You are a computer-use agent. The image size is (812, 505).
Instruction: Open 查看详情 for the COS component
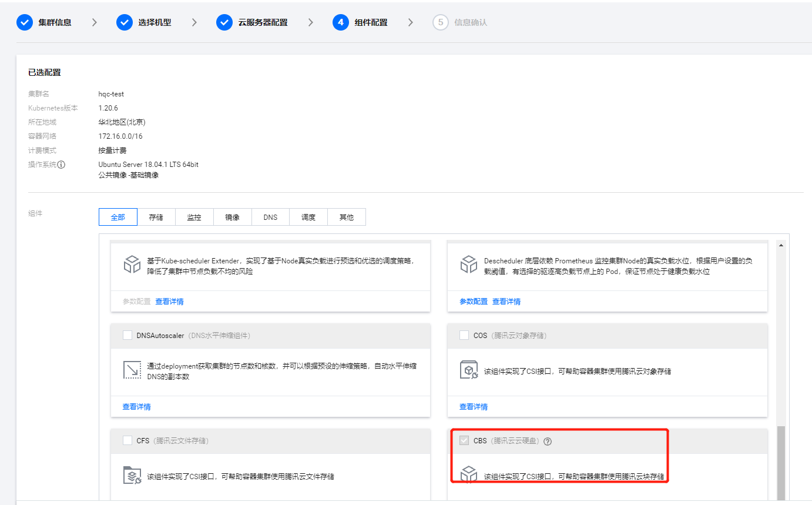(x=474, y=407)
